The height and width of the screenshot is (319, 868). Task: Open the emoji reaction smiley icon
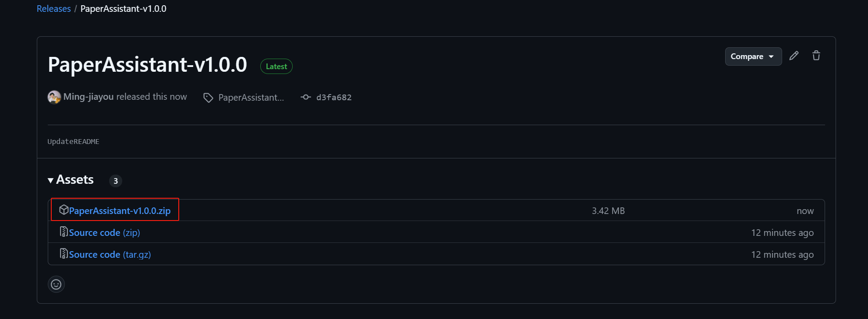coord(56,284)
